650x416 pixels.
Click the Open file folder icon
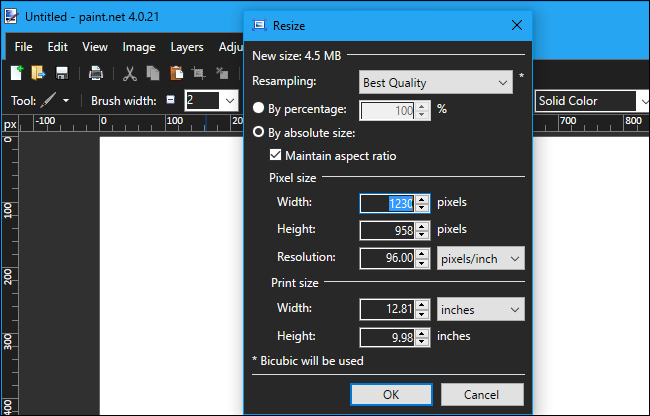coord(39,73)
